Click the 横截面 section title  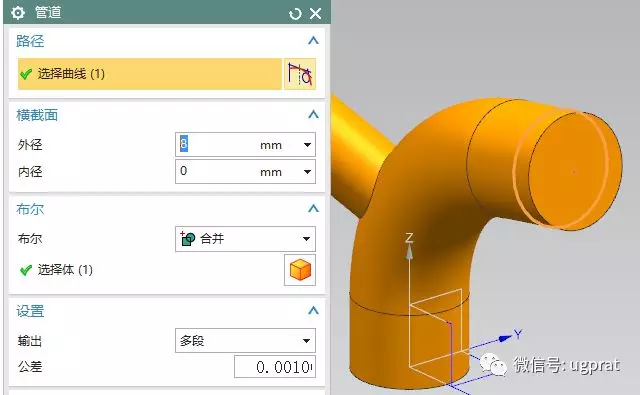37,115
